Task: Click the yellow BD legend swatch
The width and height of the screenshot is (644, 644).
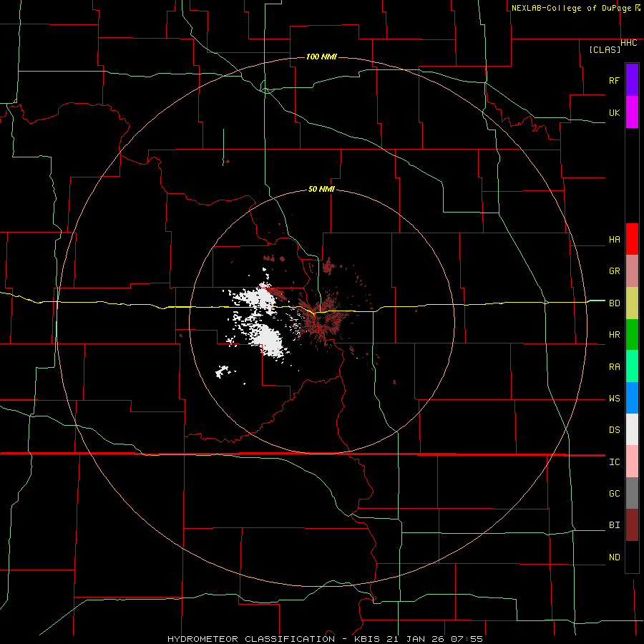Action: point(632,303)
